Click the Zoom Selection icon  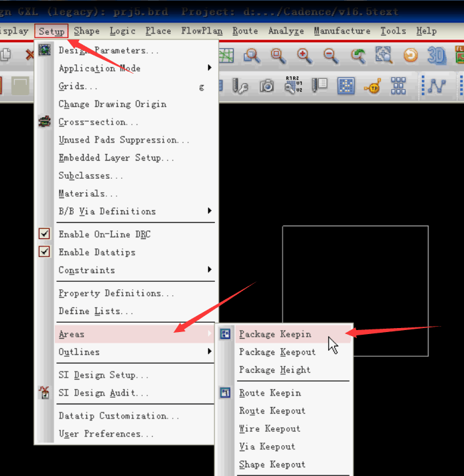click(x=384, y=55)
